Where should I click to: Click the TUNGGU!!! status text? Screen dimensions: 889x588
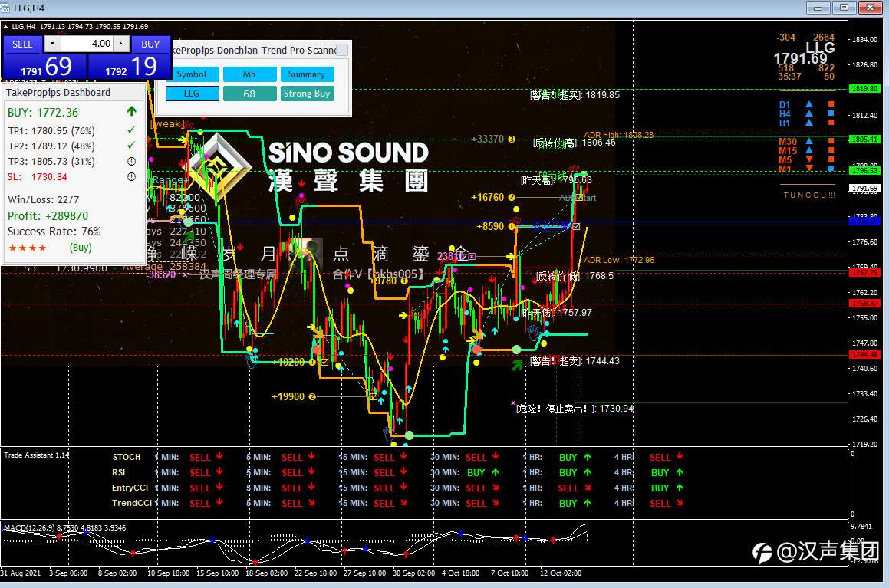[x=809, y=195]
